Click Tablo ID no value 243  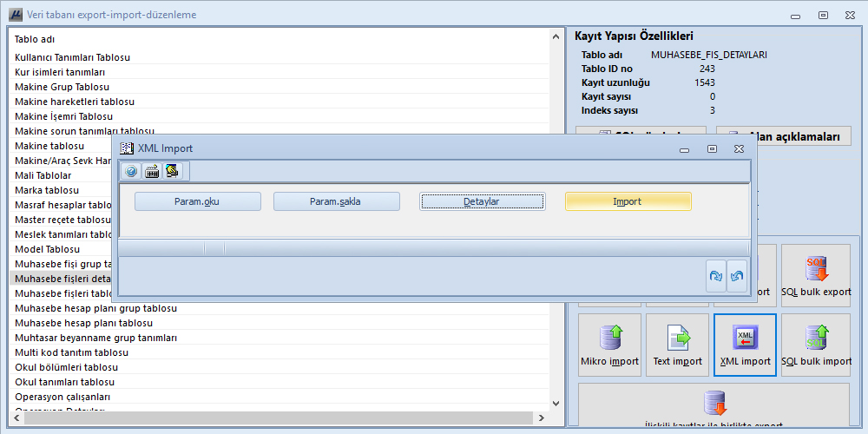click(x=707, y=69)
